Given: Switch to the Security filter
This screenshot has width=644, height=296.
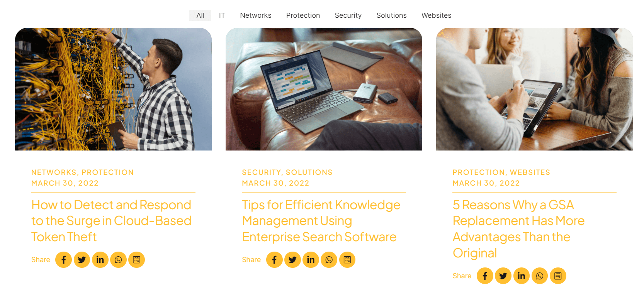Looking at the screenshot, I should point(348,15).
